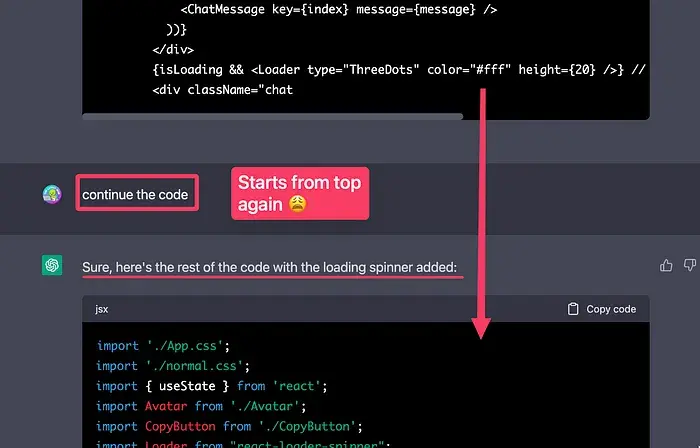Click the 'jsx' language label
The width and height of the screenshot is (700, 448).
point(101,309)
